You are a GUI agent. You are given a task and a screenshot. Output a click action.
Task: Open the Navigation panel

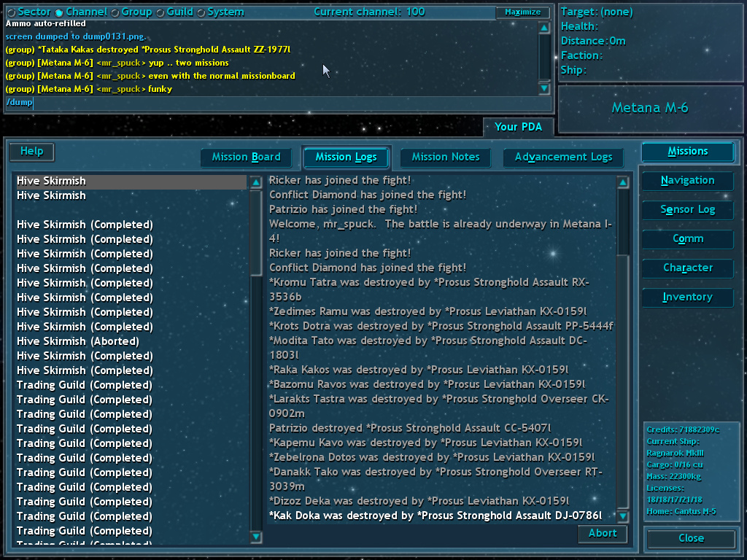687,181
